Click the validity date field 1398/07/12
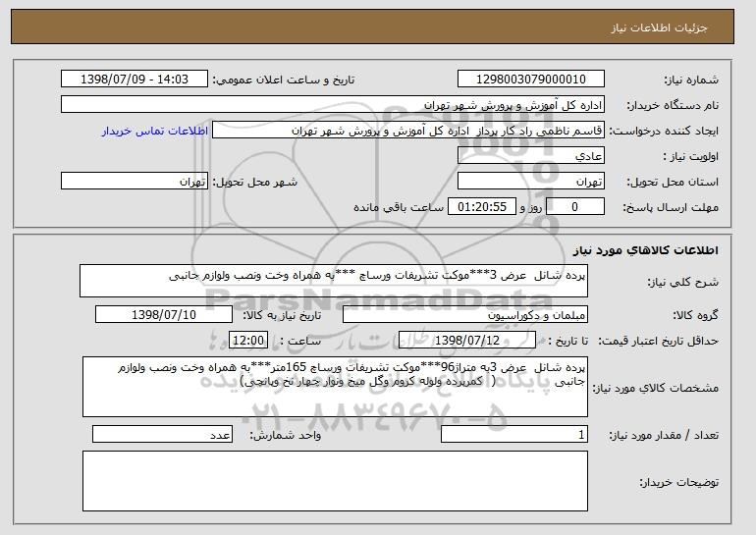The height and width of the screenshot is (535, 756). 467,341
